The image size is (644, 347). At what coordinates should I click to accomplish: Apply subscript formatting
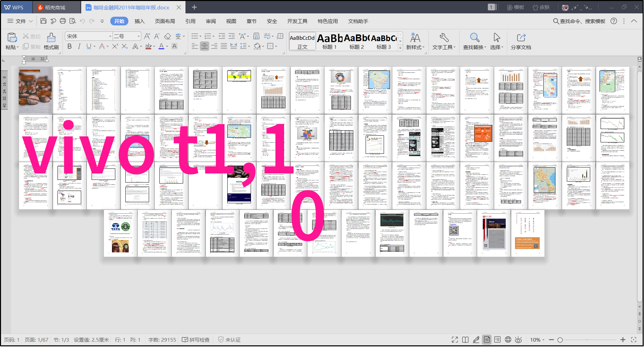coord(124,46)
